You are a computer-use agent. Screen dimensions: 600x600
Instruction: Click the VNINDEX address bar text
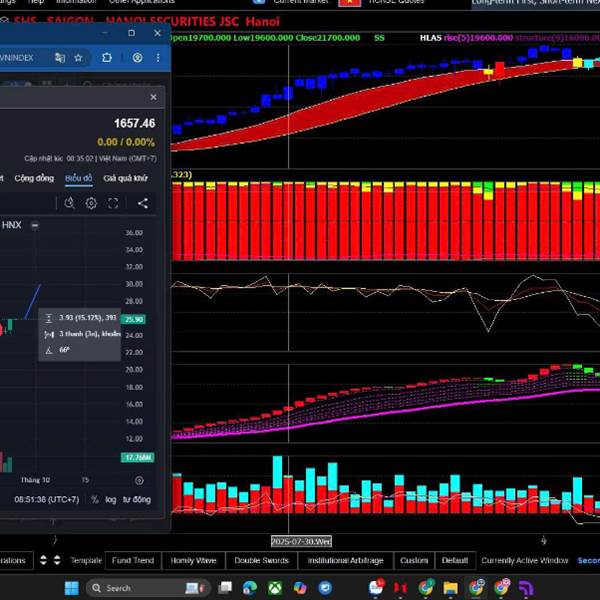16,58
